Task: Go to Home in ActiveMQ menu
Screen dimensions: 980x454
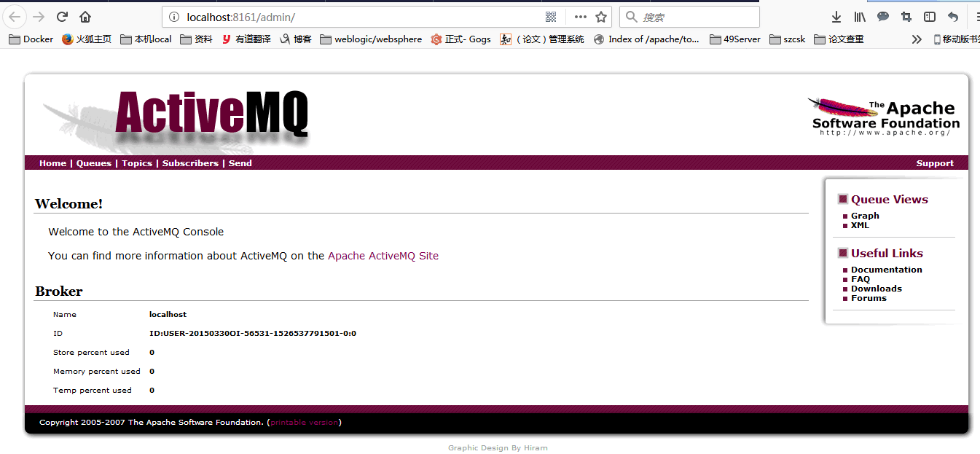Action: point(52,163)
